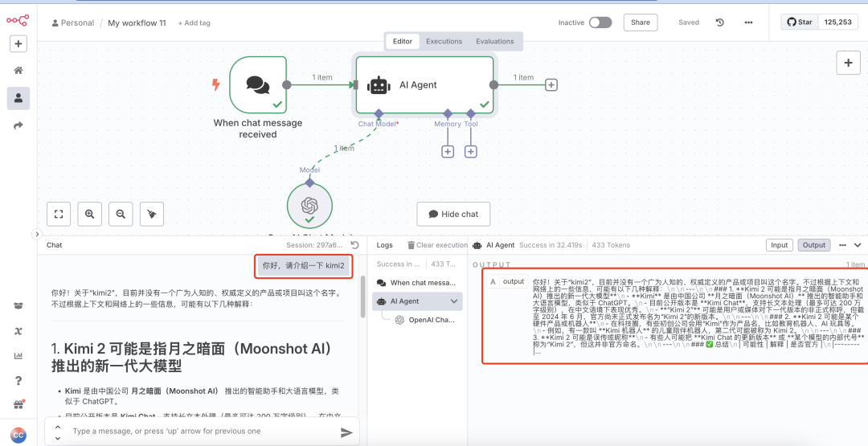
Task: Click the Session 297a6 id text
Action: click(x=314, y=245)
